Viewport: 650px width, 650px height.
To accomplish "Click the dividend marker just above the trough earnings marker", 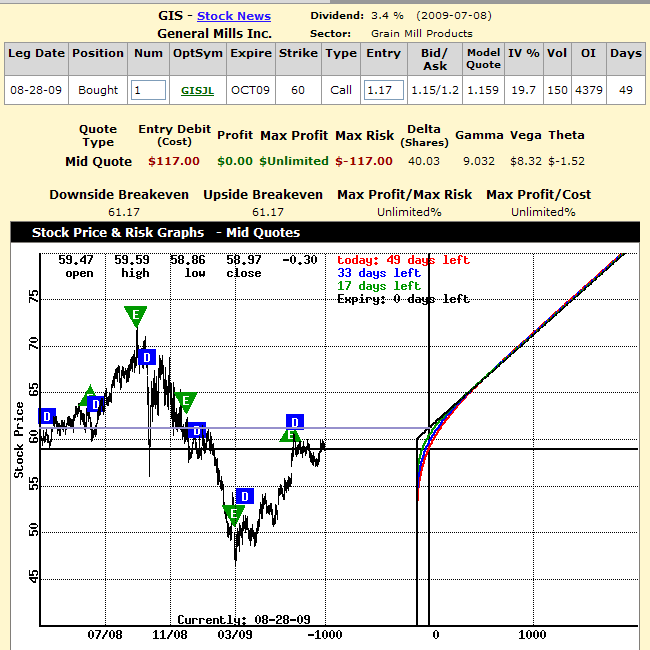I will click(244, 496).
